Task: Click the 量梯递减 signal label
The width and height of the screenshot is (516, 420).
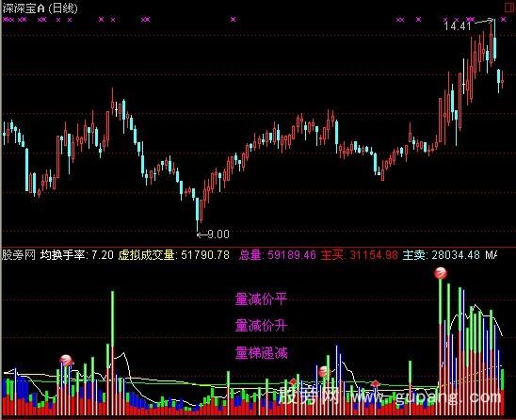Action: click(x=261, y=353)
